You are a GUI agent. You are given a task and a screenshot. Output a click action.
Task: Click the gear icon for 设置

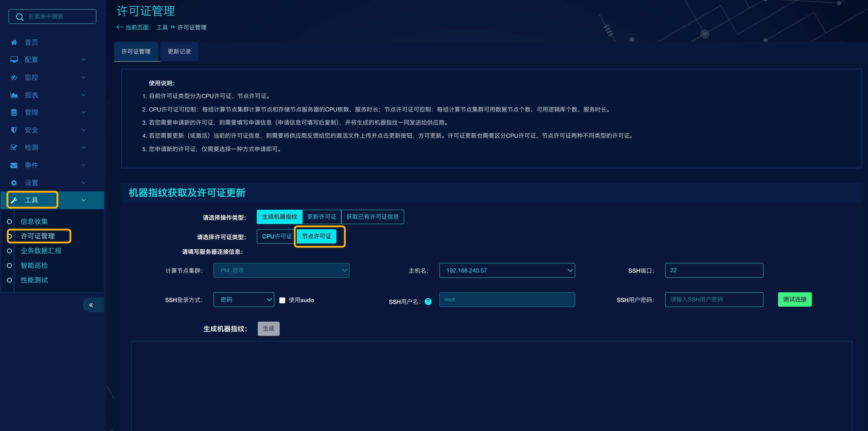coord(14,183)
